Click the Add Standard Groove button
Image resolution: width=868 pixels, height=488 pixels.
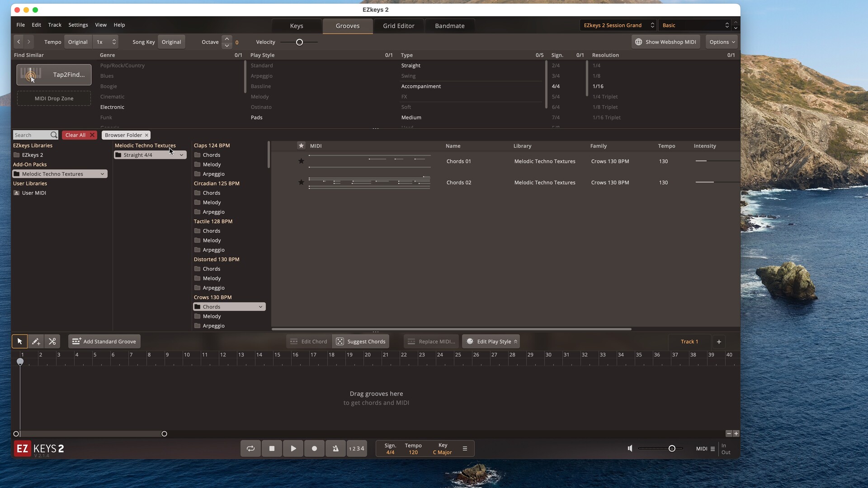[104, 342]
